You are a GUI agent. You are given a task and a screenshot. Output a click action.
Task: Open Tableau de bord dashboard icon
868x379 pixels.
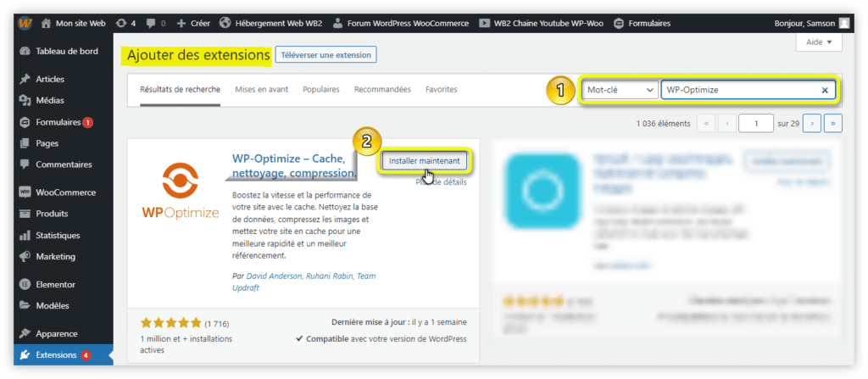coord(25,51)
